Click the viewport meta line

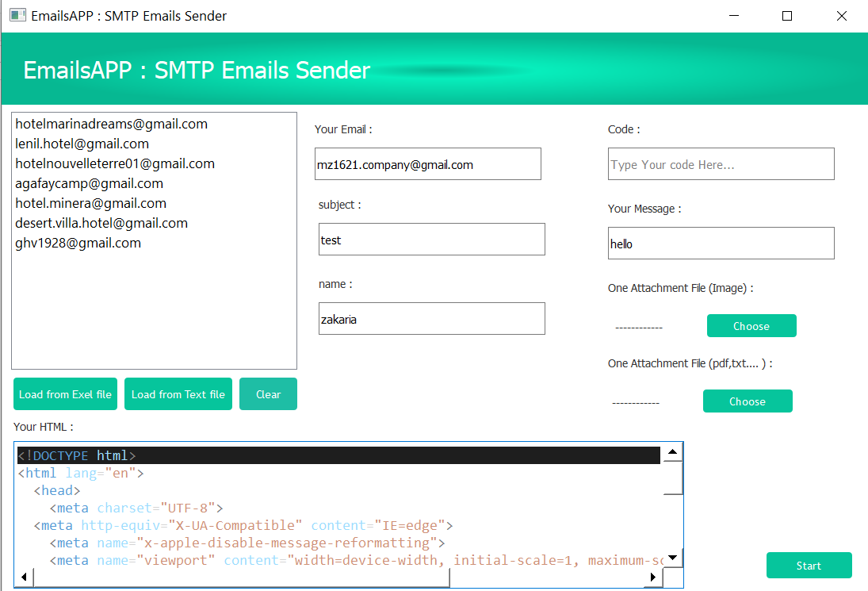coord(356,561)
